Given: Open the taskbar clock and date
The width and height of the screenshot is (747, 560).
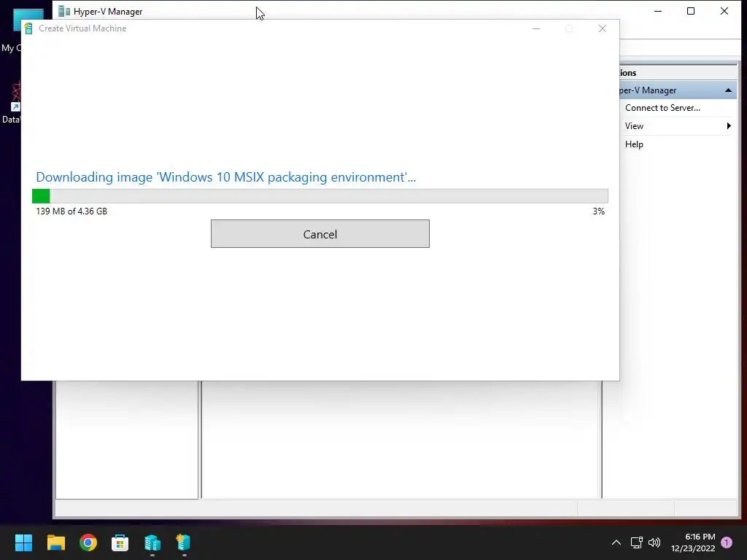Looking at the screenshot, I should [x=693, y=542].
